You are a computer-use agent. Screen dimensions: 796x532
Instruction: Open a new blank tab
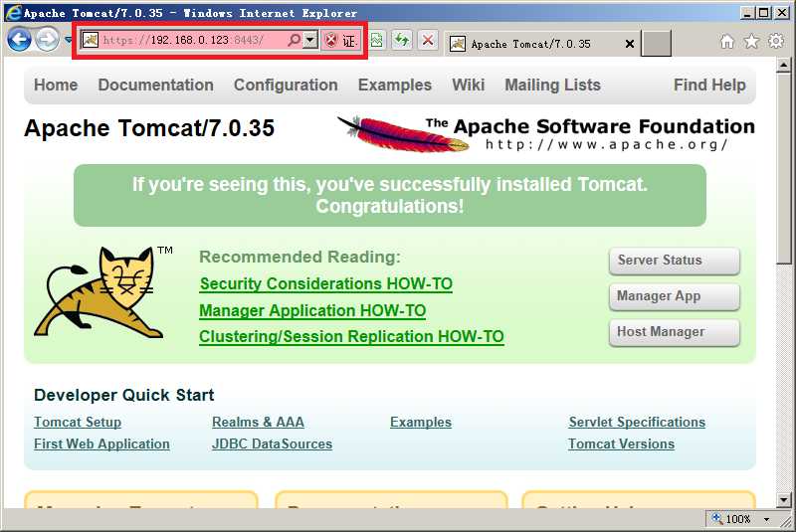pos(656,43)
